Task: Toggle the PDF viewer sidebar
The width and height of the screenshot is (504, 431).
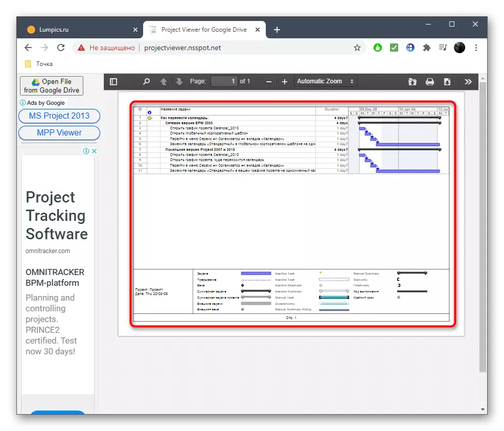Action: coord(113,81)
